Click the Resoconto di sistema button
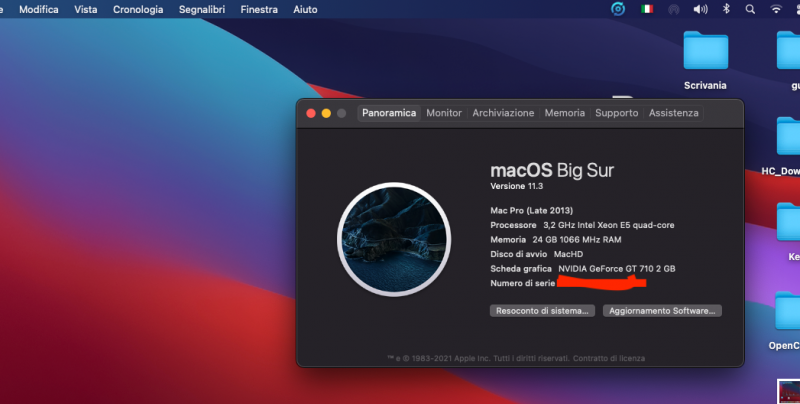Screen dimensions: 800x404 (x=542, y=311)
